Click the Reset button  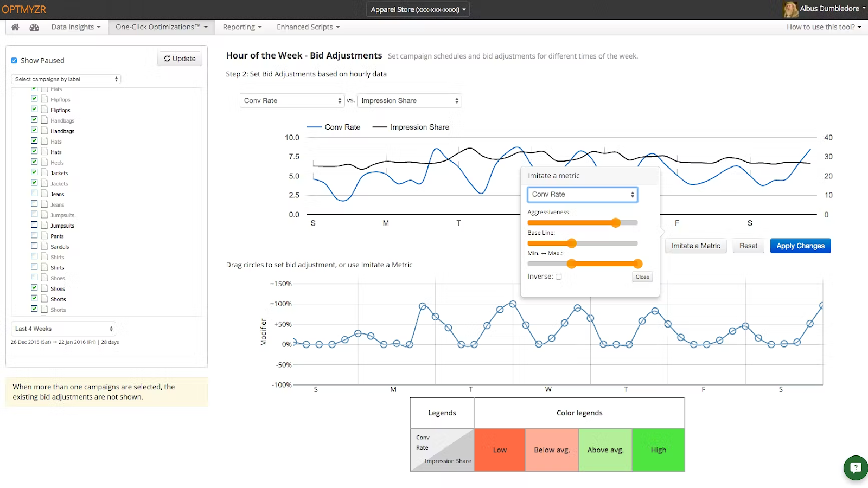tap(748, 246)
